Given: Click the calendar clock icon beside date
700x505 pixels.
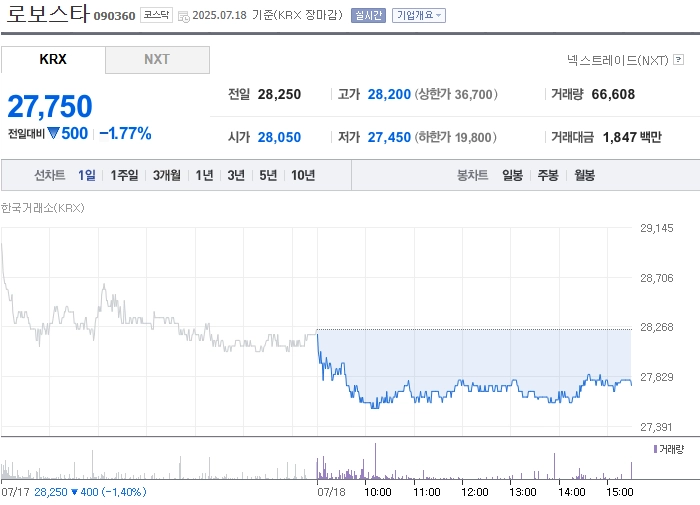Looking at the screenshot, I should click(x=183, y=17).
